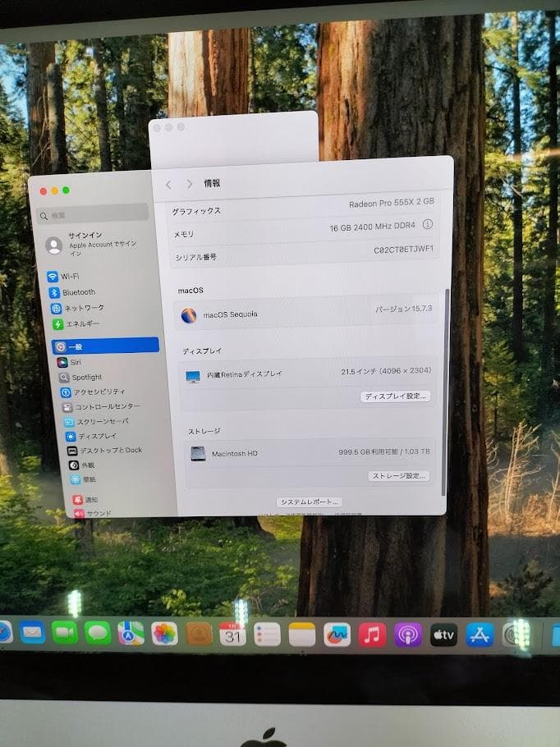The image size is (560, 747).
Task: Select 壁紙 in the sidebar
Action: pos(84,479)
